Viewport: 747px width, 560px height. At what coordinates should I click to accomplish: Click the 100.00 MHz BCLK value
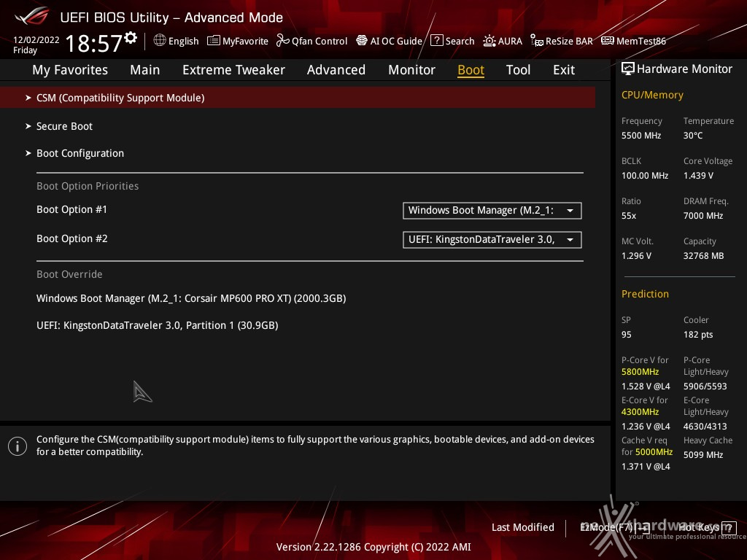click(x=645, y=176)
